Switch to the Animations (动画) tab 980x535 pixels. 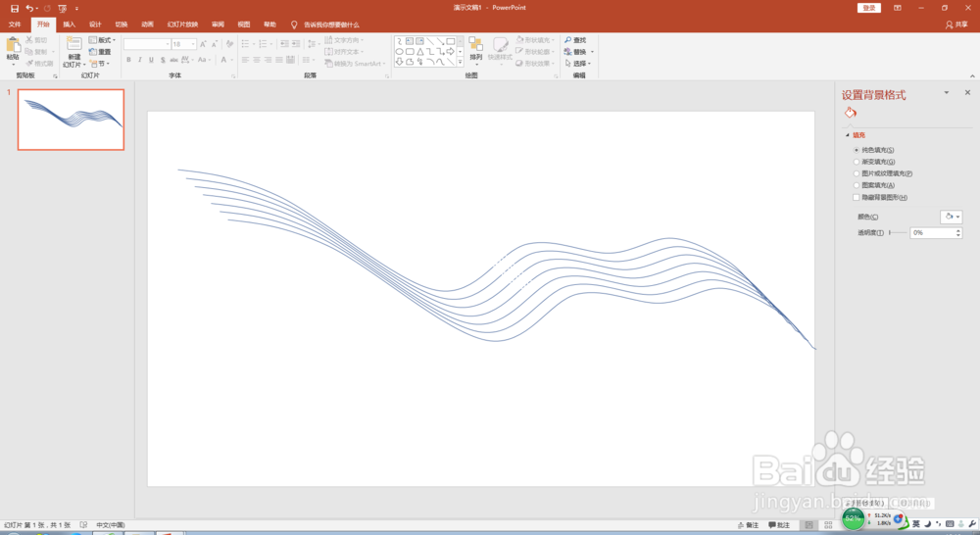(148, 24)
